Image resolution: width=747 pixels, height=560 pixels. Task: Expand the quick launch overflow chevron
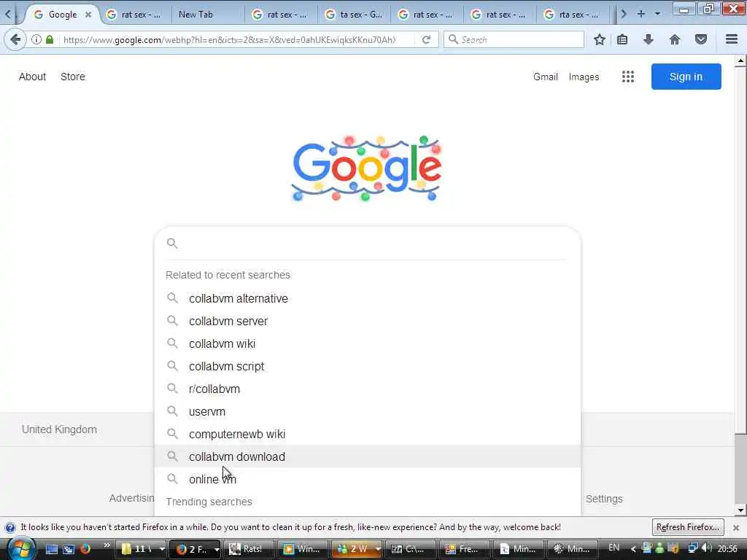coord(107,545)
